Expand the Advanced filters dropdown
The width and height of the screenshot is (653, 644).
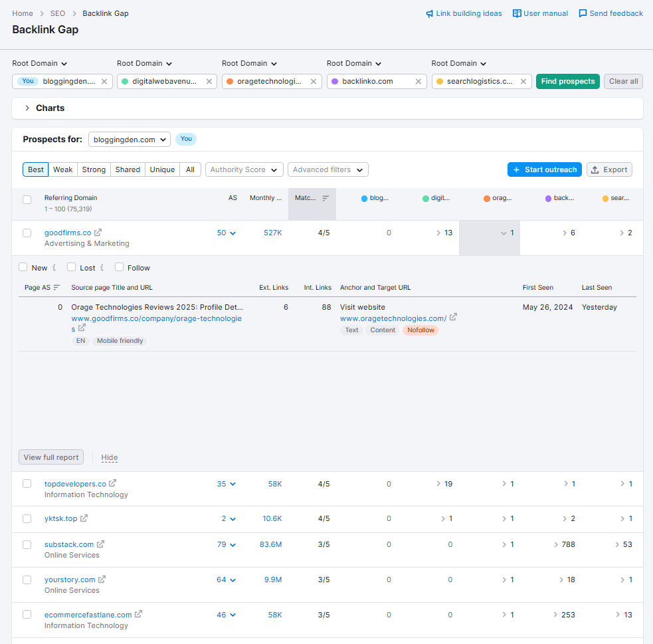coord(327,169)
